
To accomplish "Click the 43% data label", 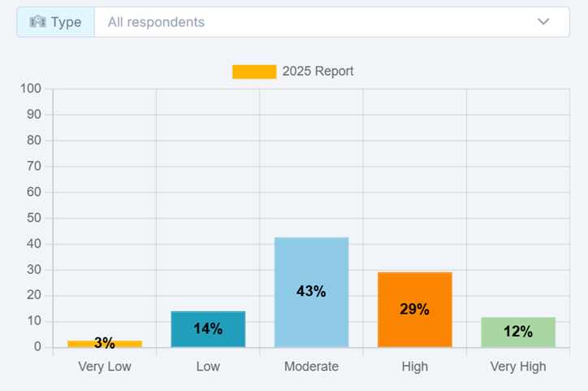I will [x=311, y=291].
